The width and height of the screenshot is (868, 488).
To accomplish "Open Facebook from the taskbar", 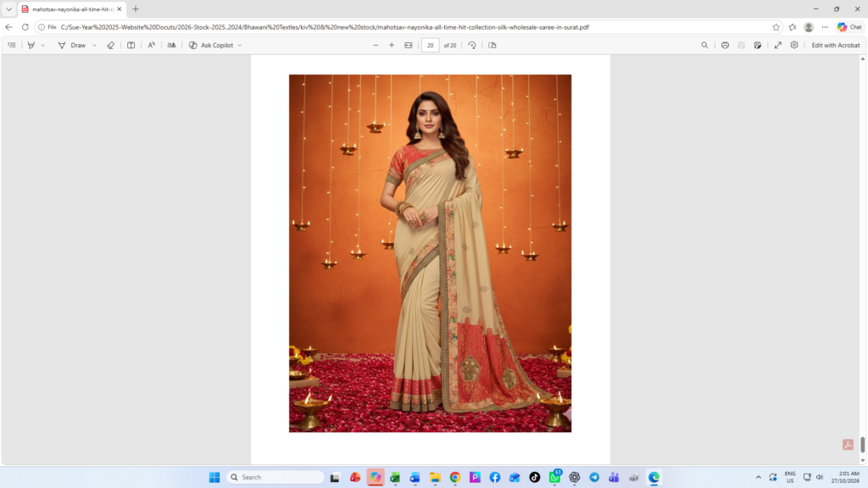I will (495, 478).
